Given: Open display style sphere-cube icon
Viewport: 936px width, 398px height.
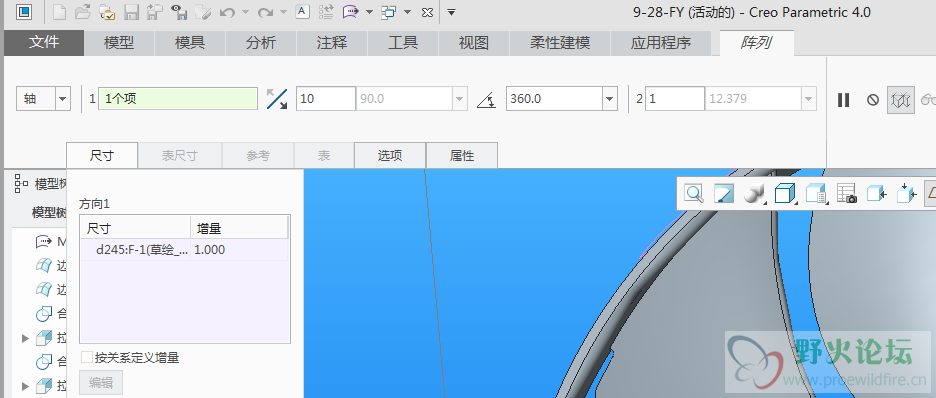Looking at the screenshot, I should (755, 193).
